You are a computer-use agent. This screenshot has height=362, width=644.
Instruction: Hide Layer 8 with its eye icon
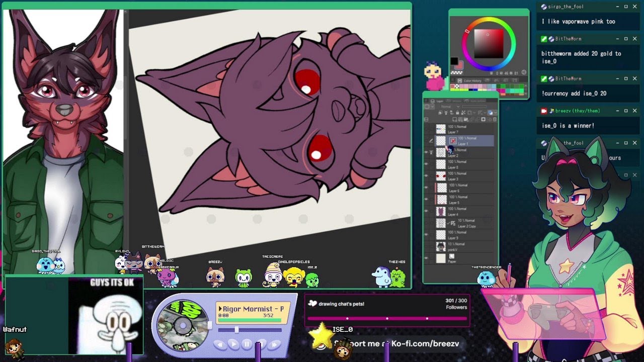(x=426, y=164)
